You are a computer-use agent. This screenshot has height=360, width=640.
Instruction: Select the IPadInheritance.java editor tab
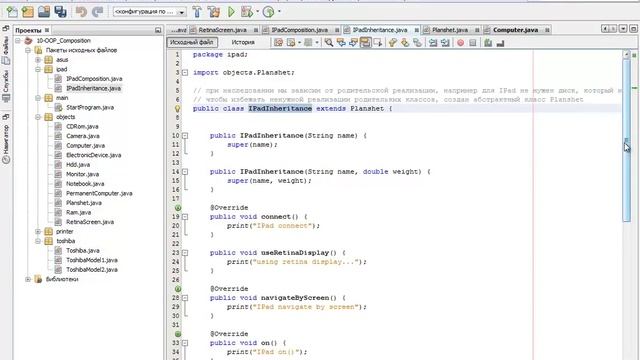point(380,30)
